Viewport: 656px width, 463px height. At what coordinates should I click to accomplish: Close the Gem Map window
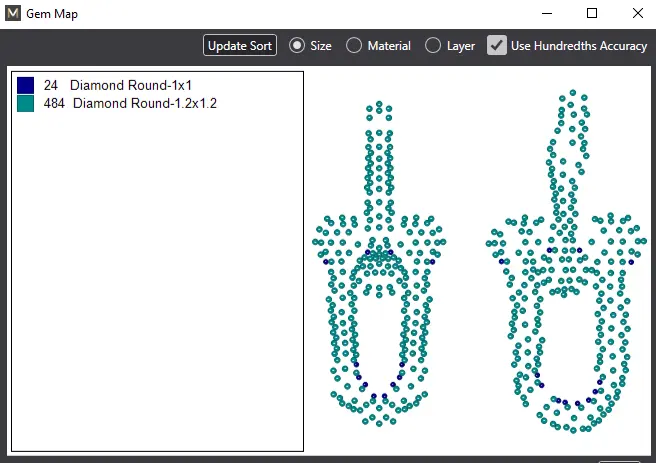(637, 14)
